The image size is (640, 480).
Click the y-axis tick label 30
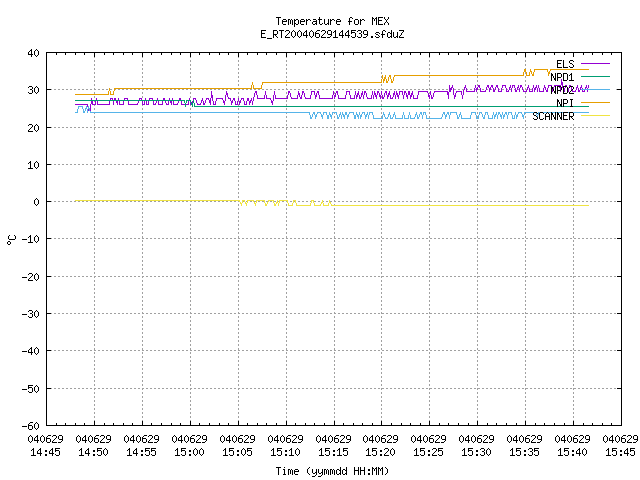pos(33,90)
